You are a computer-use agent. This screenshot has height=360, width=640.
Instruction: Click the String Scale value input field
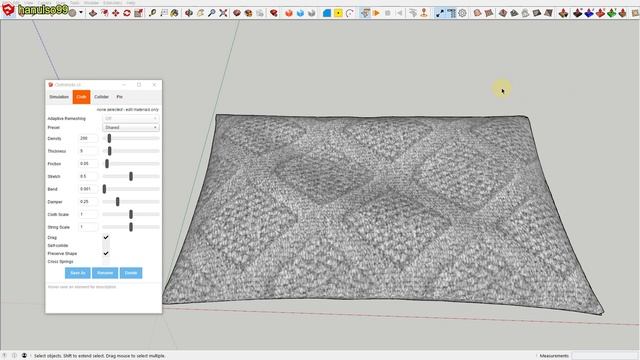coord(88,227)
